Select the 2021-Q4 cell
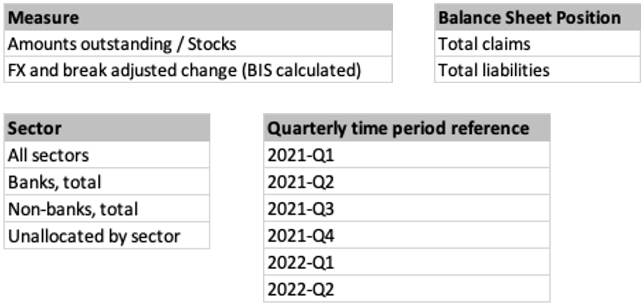The width and height of the screenshot is (644, 307). click(x=407, y=236)
